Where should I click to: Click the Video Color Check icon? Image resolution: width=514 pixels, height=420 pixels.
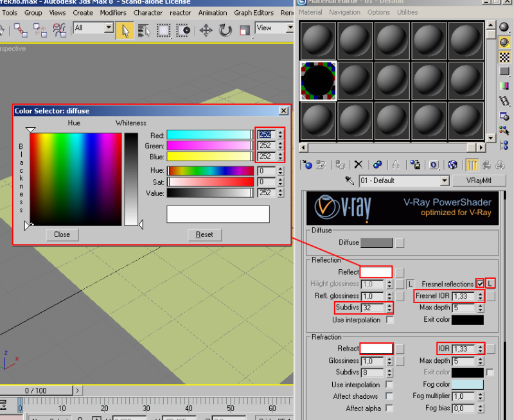pyautogui.click(x=504, y=86)
